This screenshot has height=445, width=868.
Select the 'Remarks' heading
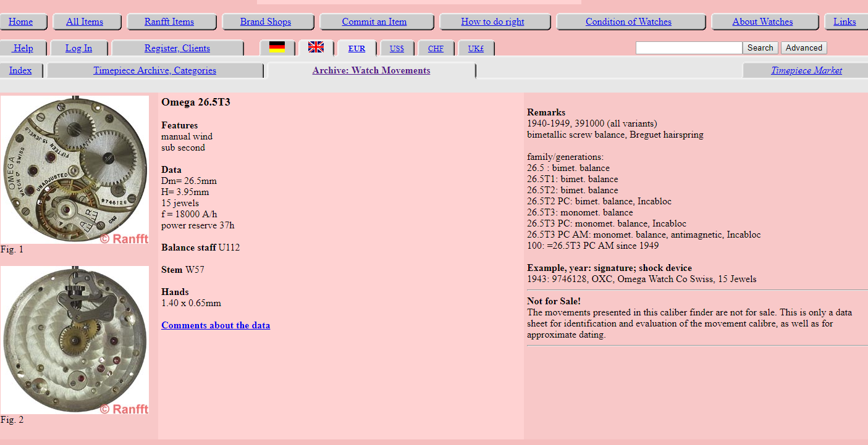[546, 112]
